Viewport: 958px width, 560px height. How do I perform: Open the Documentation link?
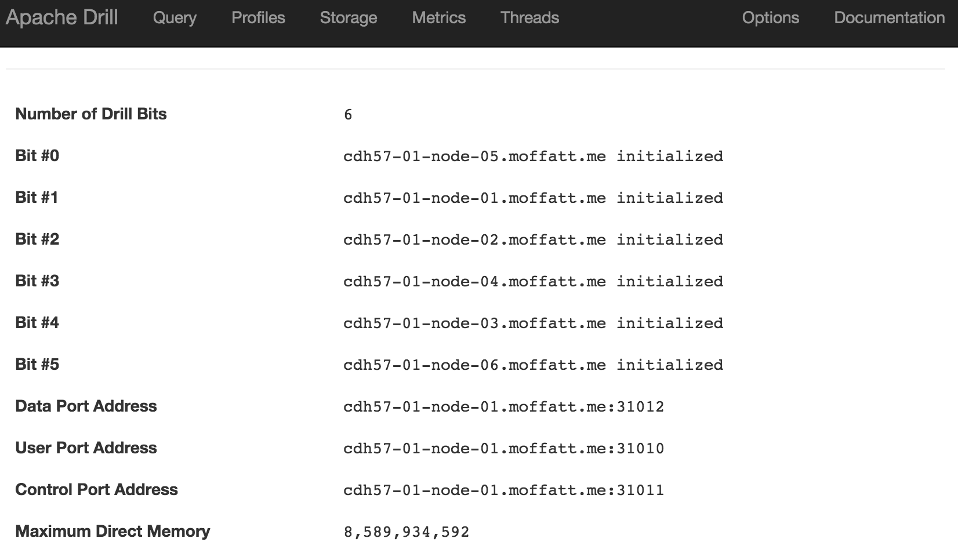point(889,18)
